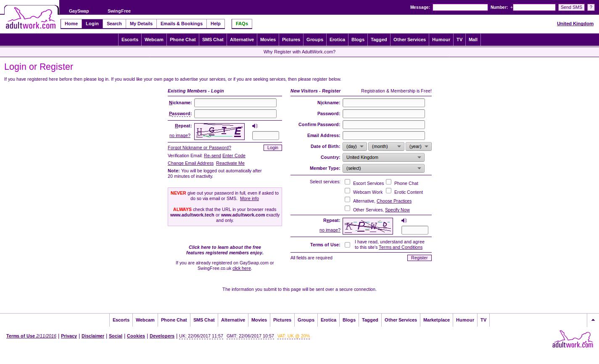
Task: Open Escorts in the purple menu bar
Action: pos(130,40)
